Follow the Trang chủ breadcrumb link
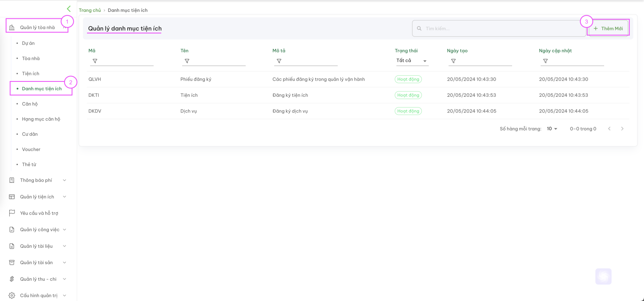This screenshot has height=301, width=644. point(90,10)
